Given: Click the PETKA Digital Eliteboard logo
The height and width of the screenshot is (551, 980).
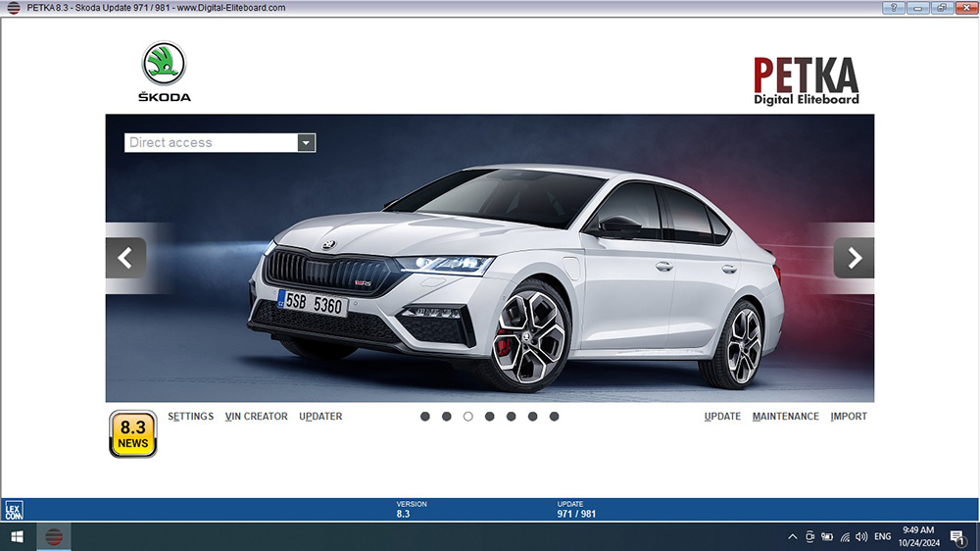Looking at the screenshot, I should coord(807,81).
